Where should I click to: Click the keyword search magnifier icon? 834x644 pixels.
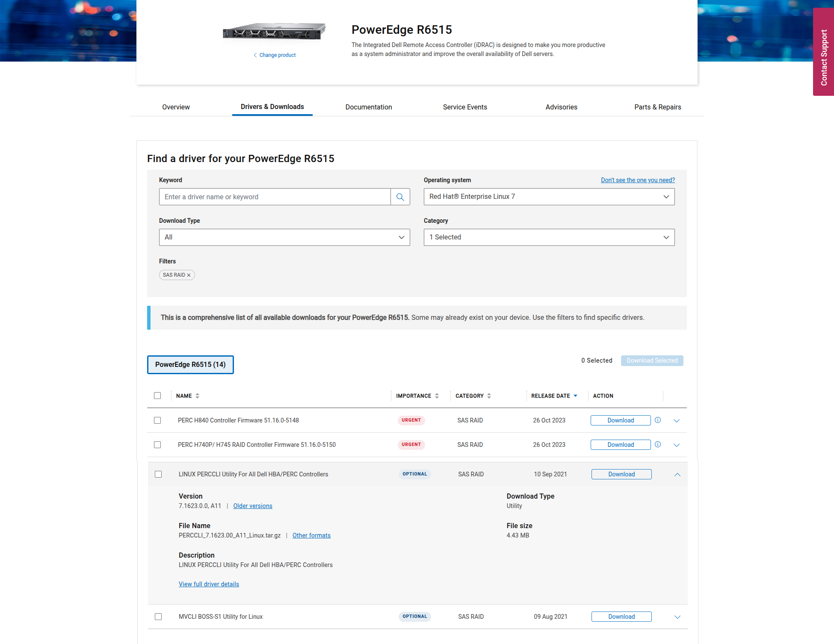point(400,197)
